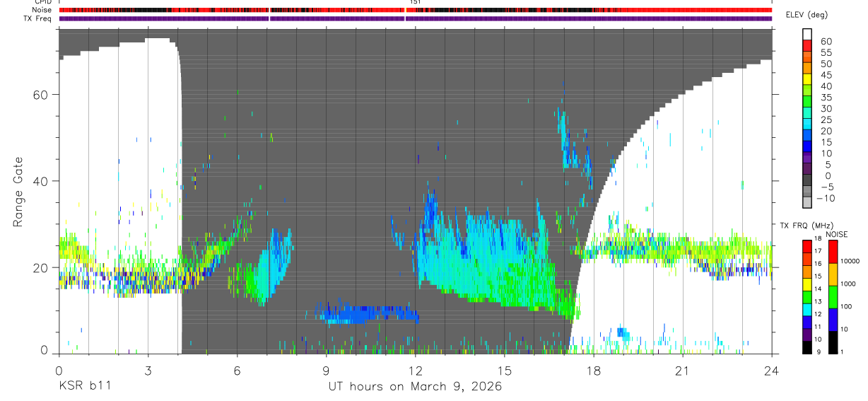
Task: Click the '45' label on ELEV colorbar
Action: [x=826, y=76]
